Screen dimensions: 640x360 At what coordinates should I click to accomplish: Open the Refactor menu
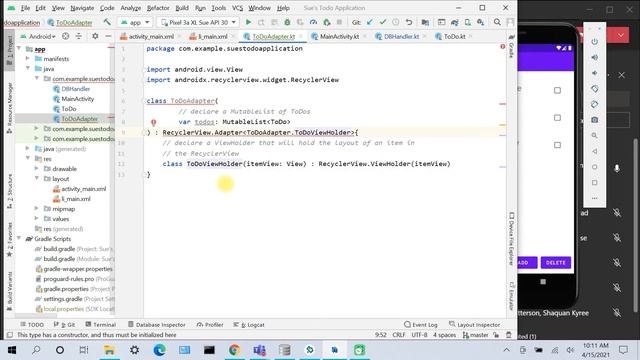coord(158,8)
